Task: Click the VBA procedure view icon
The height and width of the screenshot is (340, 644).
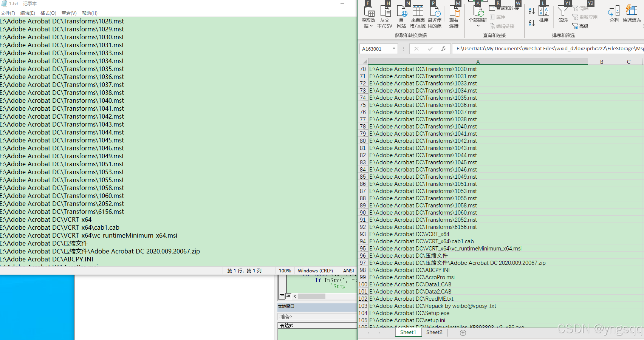Action: coord(282,297)
